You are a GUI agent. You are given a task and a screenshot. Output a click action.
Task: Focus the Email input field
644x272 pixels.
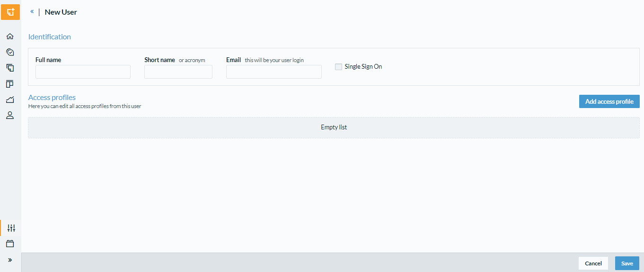click(x=274, y=72)
